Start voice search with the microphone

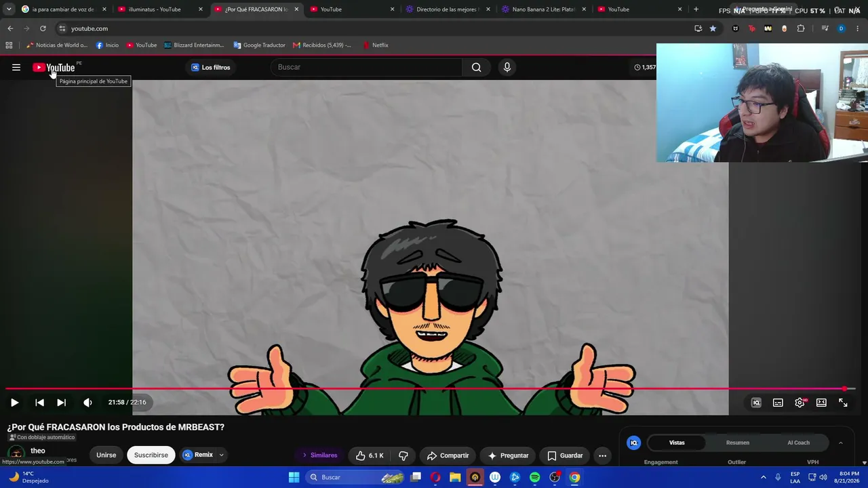tap(507, 67)
